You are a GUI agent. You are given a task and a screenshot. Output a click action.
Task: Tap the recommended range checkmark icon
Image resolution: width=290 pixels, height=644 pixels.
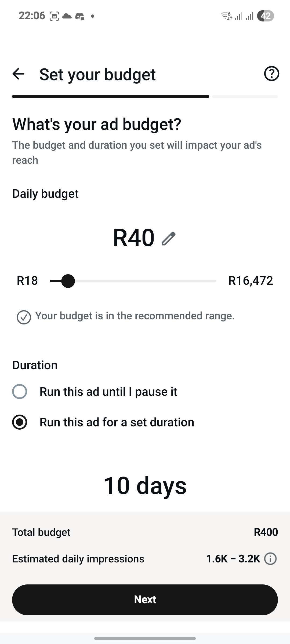(x=24, y=317)
